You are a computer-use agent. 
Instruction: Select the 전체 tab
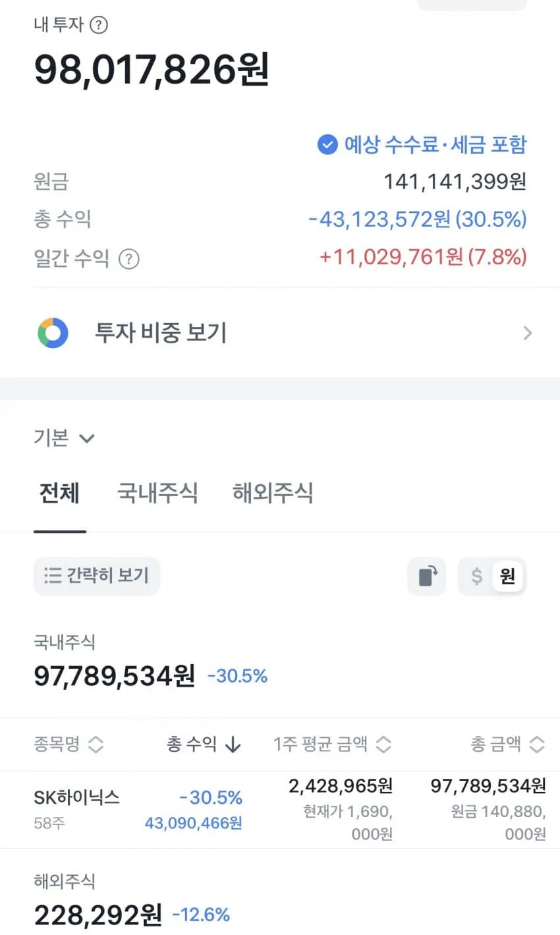click(59, 493)
